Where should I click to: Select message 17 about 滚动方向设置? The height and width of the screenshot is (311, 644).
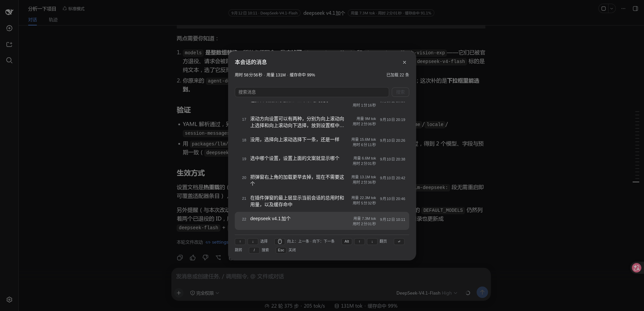(322, 122)
